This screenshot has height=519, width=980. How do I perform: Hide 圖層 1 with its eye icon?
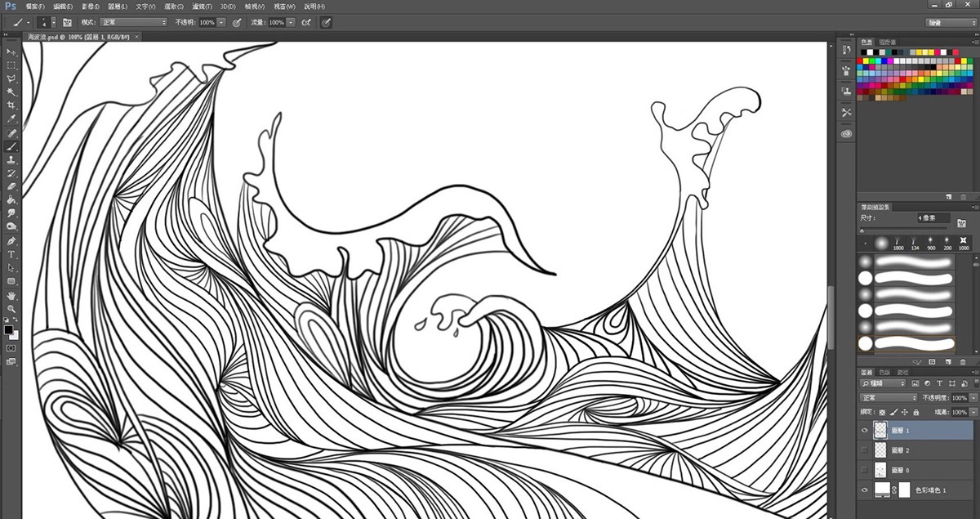pyautogui.click(x=865, y=430)
